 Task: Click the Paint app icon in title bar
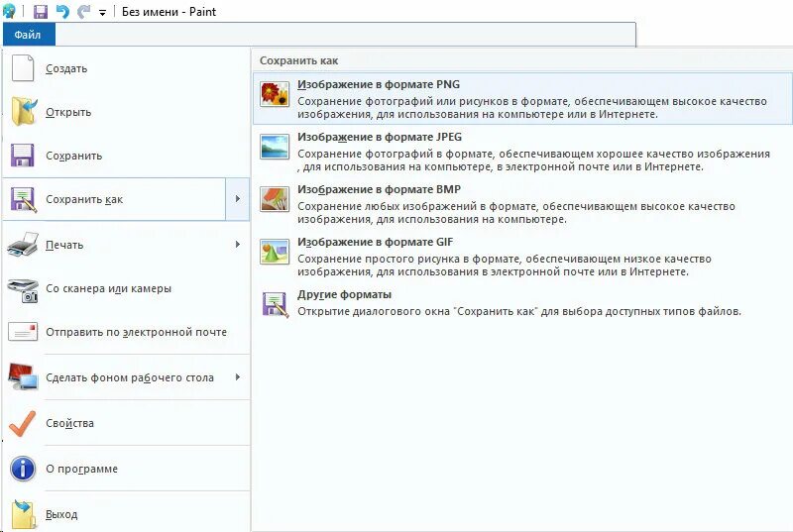[9, 11]
